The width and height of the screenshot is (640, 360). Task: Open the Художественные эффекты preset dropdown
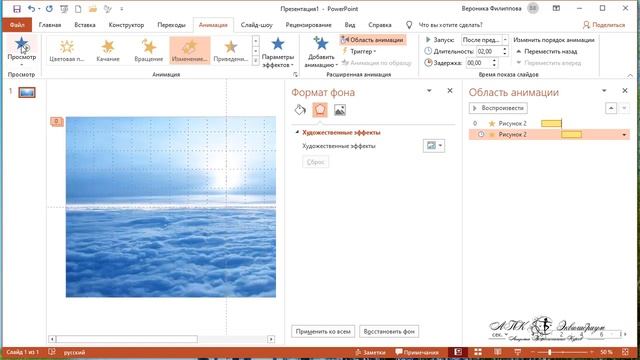click(434, 146)
